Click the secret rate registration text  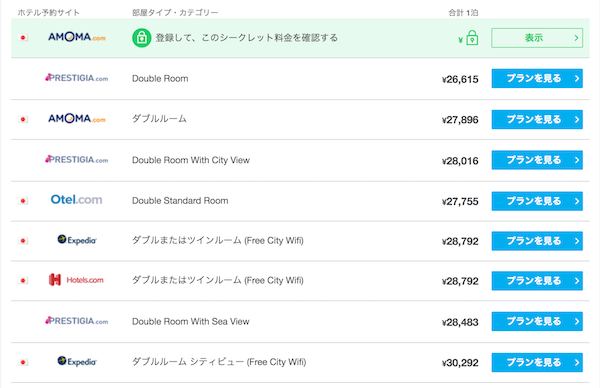tap(246, 37)
